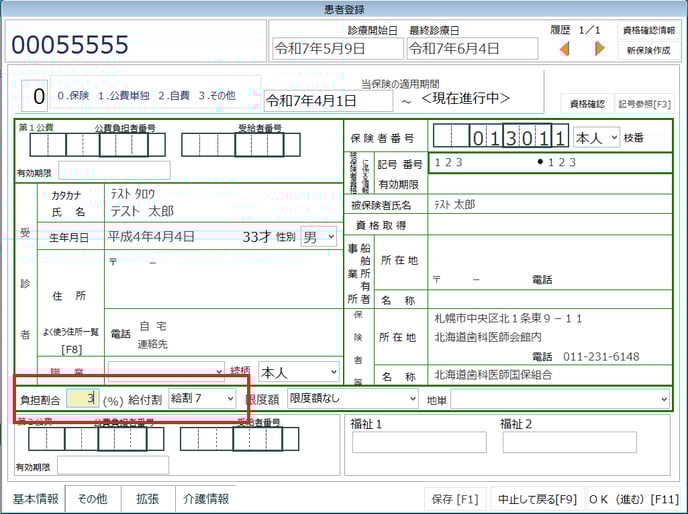Switch to 基本情報 tab

[36, 499]
